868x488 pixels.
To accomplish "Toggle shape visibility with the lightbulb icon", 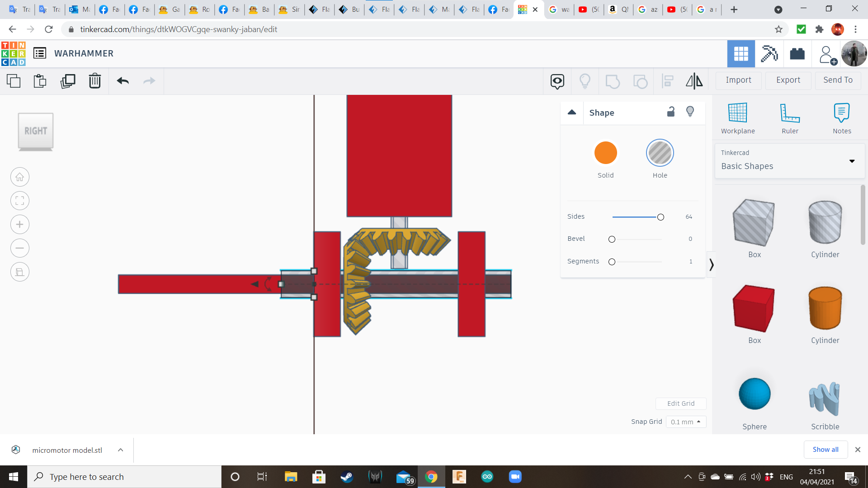I will 690,112.
